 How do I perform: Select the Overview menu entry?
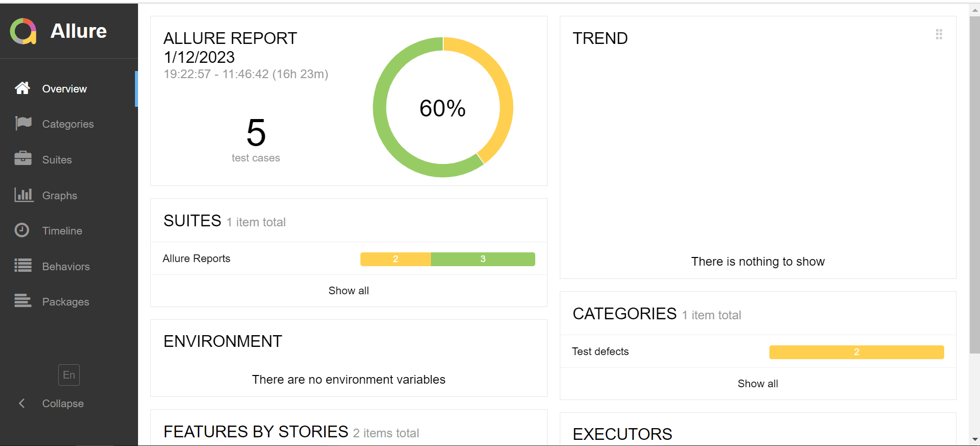(64, 88)
